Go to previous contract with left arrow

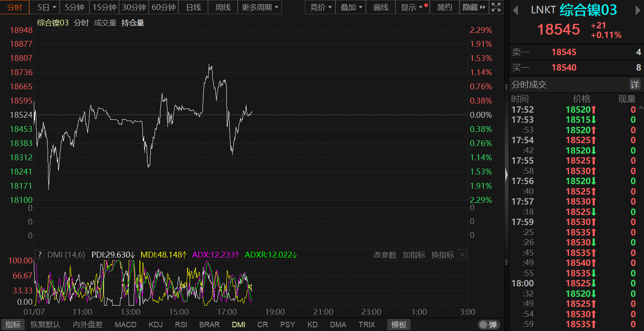pos(515,10)
